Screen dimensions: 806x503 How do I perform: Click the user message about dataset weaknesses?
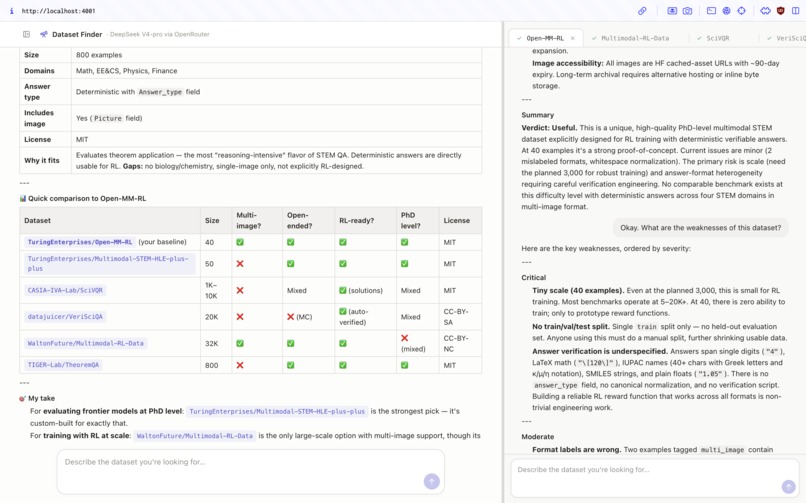tap(700, 228)
